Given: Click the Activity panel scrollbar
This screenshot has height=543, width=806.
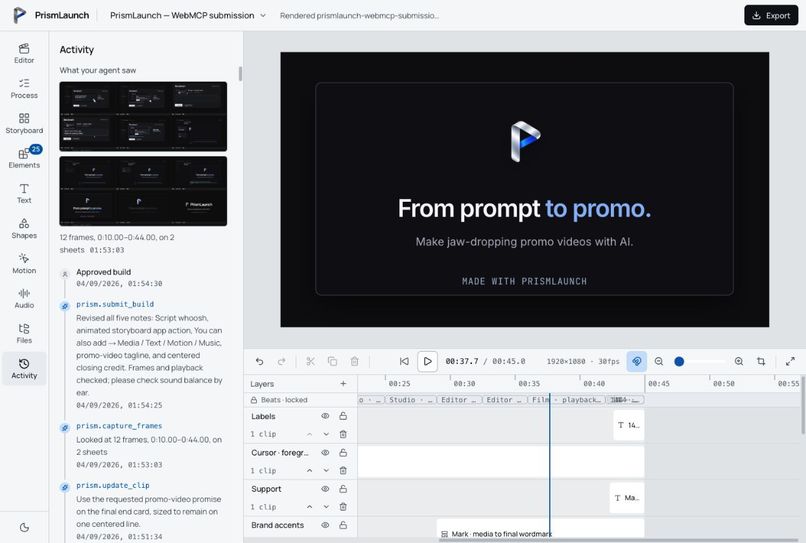Looking at the screenshot, I should click(240, 74).
